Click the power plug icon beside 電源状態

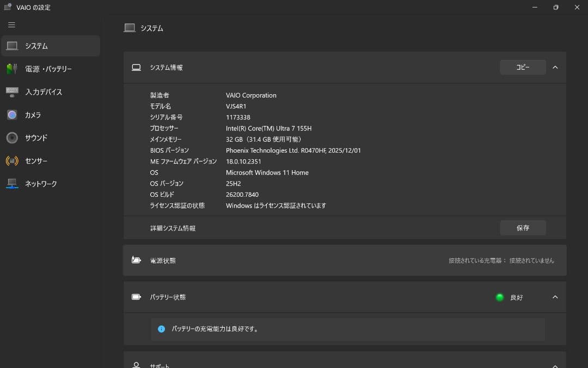[x=136, y=260]
